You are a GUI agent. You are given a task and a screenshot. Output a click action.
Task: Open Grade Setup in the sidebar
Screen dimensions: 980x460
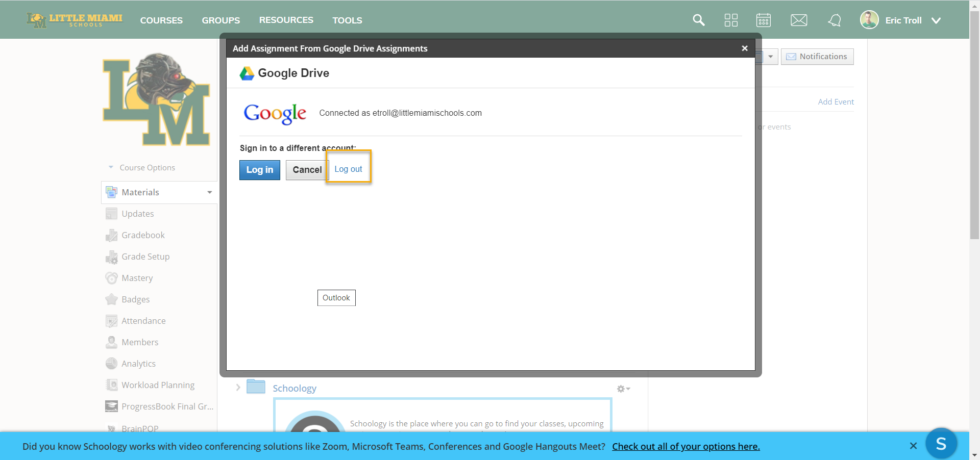[x=145, y=257]
